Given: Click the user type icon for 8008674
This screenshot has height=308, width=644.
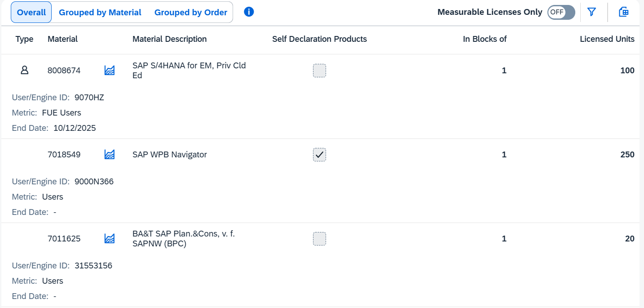Looking at the screenshot, I should 25,70.
